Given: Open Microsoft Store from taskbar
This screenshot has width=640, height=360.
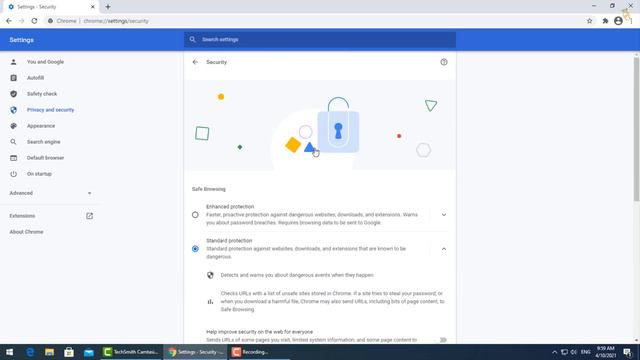Looking at the screenshot, I should click(x=69, y=352).
